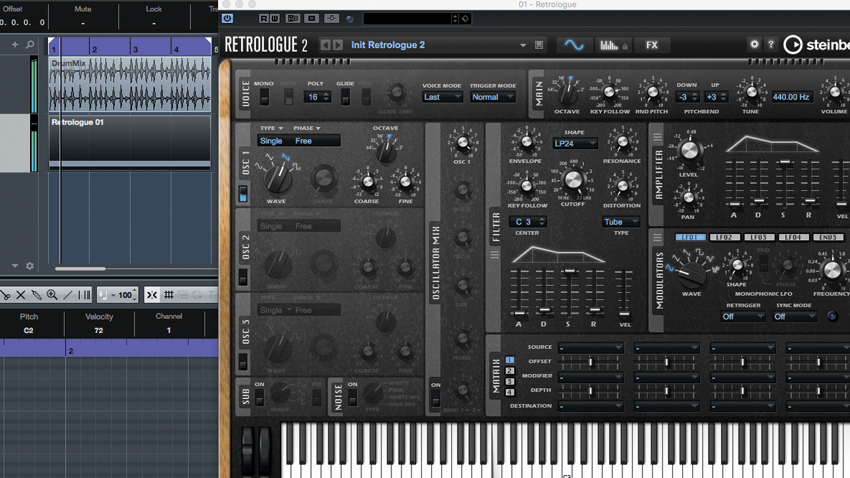Image resolution: width=850 pixels, height=478 pixels.
Task: Toggle the Sub oscillator On switch
Action: 259,398
